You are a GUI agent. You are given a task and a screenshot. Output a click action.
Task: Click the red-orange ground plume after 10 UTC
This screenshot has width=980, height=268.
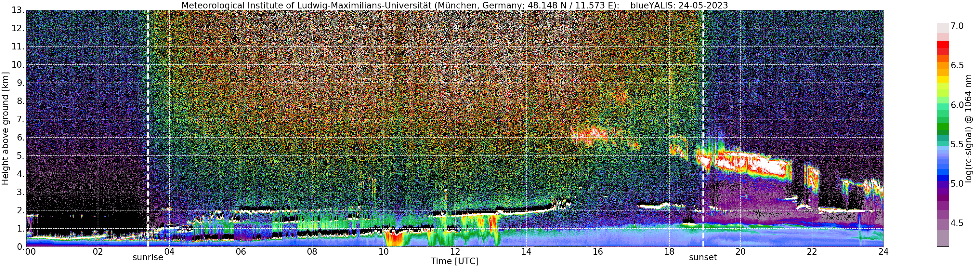coord(394,239)
